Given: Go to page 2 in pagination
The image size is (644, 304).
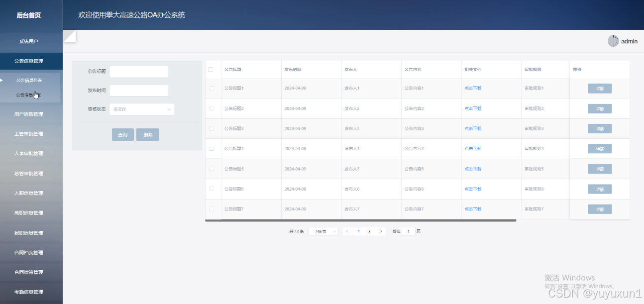Looking at the screenshot, I should 369,231.
